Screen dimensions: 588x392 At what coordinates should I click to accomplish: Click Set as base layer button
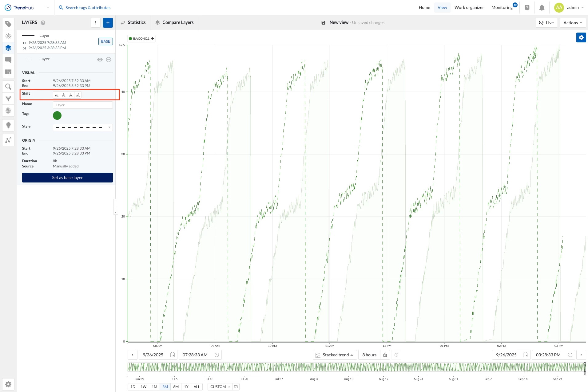point(67,178)
